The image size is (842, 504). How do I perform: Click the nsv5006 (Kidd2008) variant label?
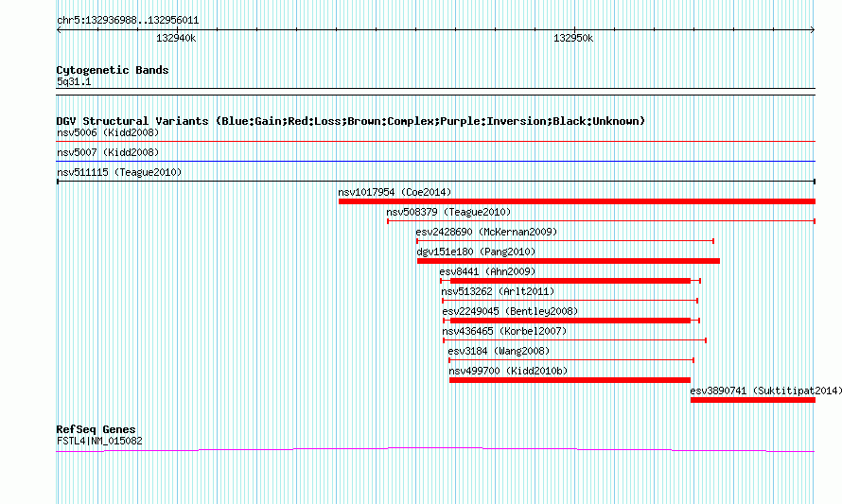tap(108, 132)
